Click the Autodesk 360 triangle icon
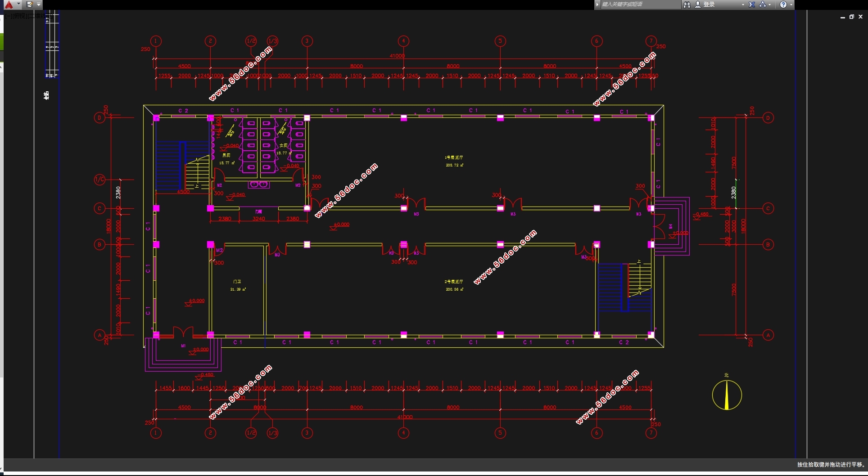Image resolution: width=868 pixels, height=476 pixels. click(763, 4)
